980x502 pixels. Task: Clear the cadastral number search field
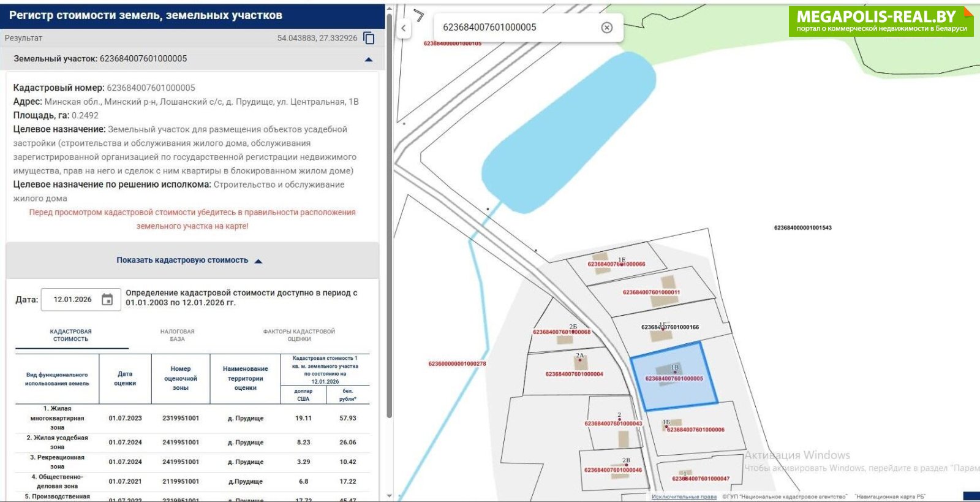pos(606,28)
